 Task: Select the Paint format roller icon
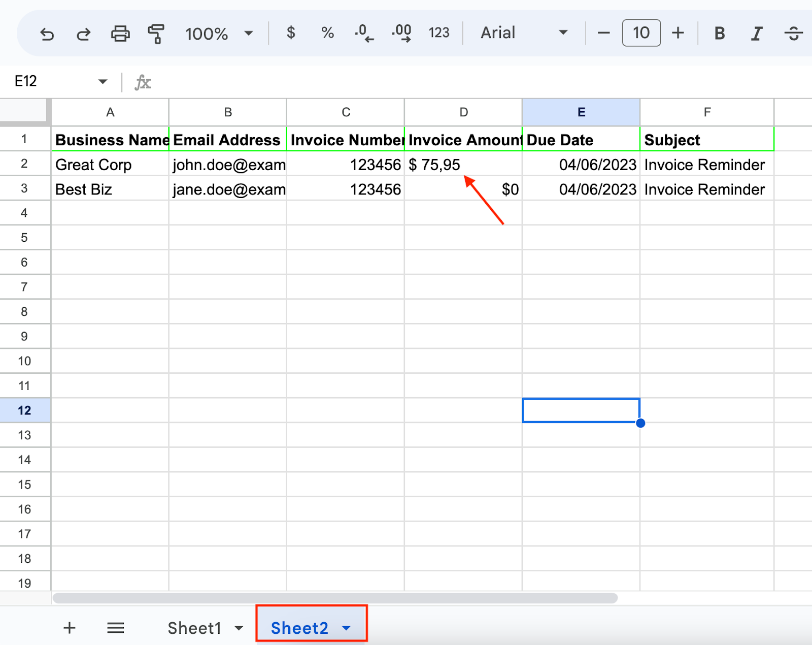156,34
